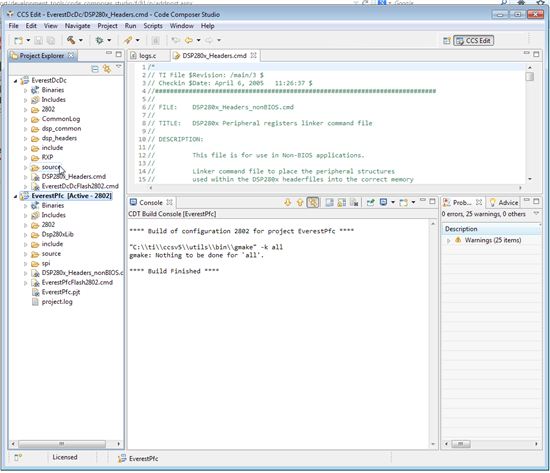Open the Search flashlight dropdown arrow
Viewport: 550px width, 473px height.
click(x=138, y=40)
